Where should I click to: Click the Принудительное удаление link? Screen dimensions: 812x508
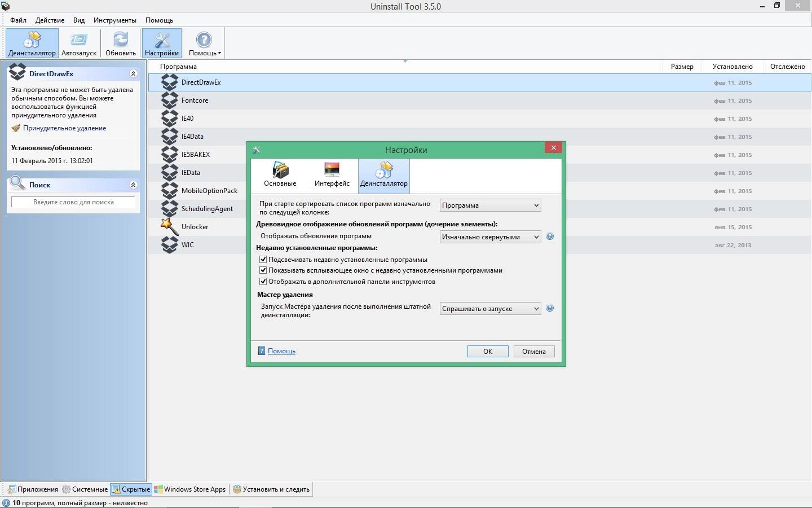click(64, 128)
